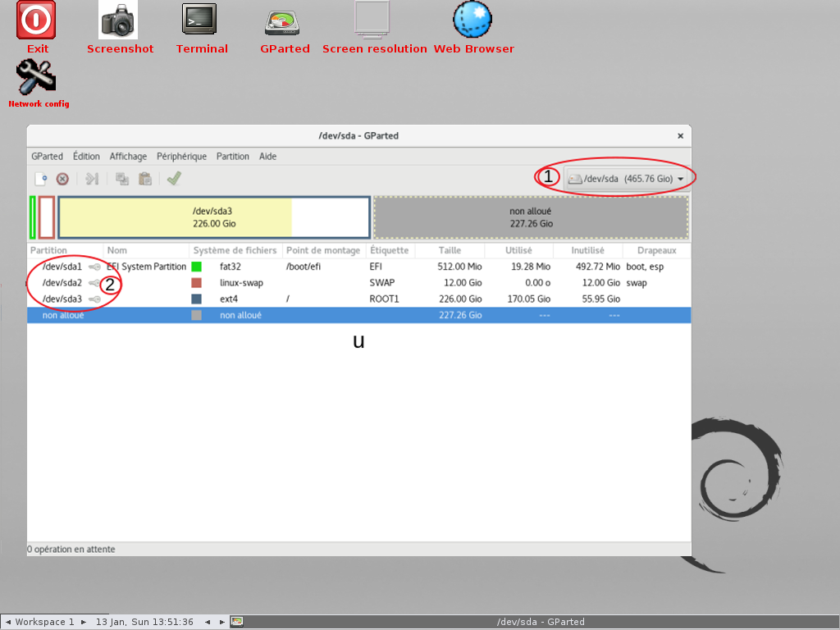Image resolution: width=840 pixels, height=630 pixels.
Task: Select the /dev/sda3 block in the disk map
Action: pos(214,217)
